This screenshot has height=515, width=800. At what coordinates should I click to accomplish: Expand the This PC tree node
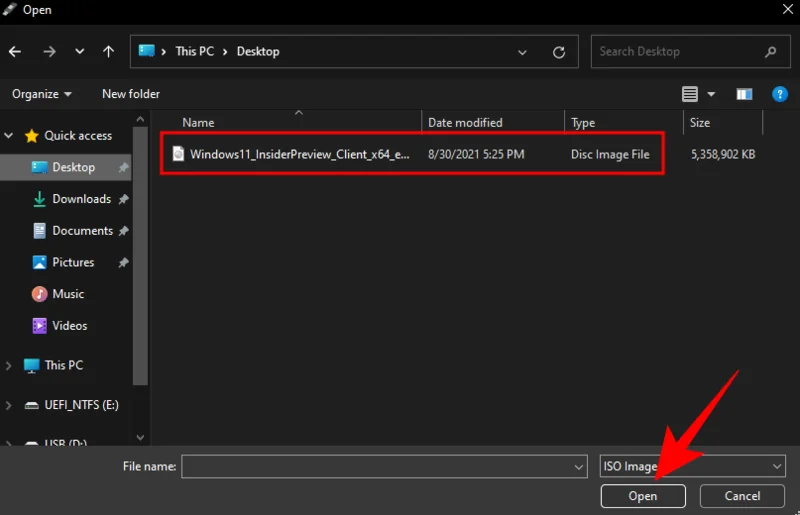point(9,365)
